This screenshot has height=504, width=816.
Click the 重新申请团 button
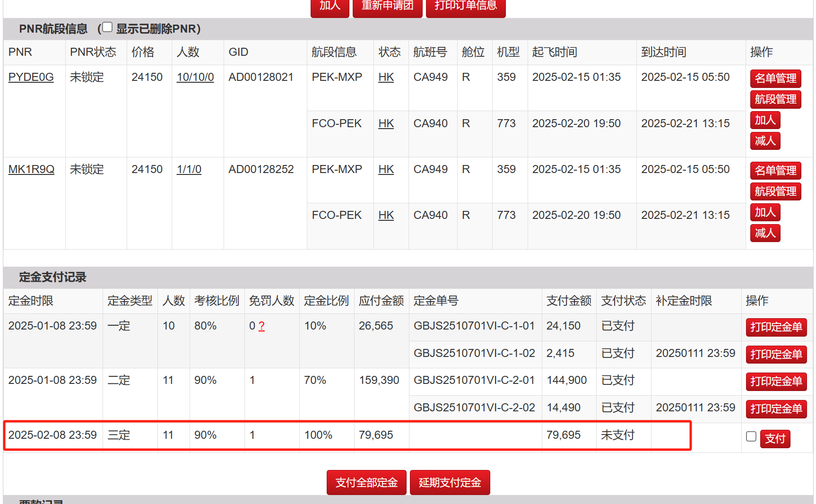(387, 7)
